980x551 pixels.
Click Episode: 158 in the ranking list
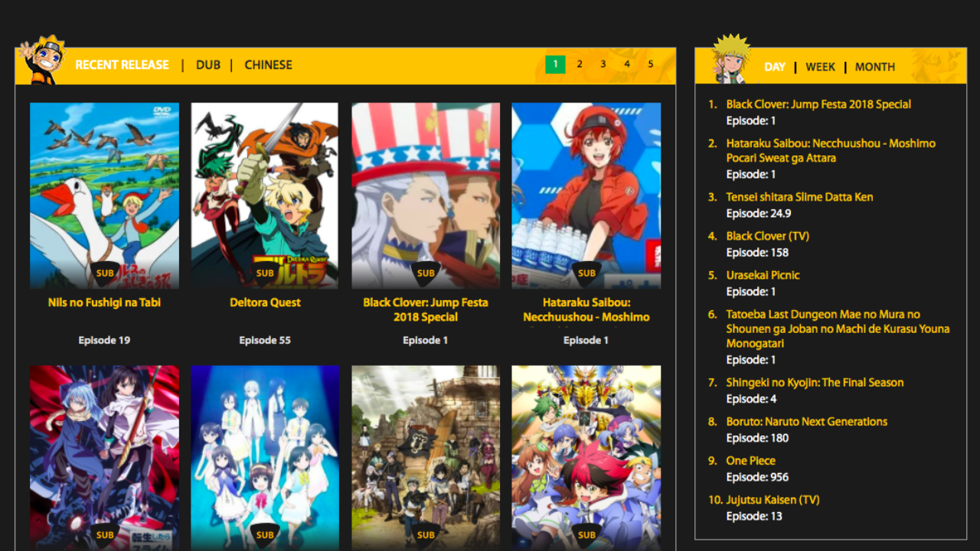point(757,253)
